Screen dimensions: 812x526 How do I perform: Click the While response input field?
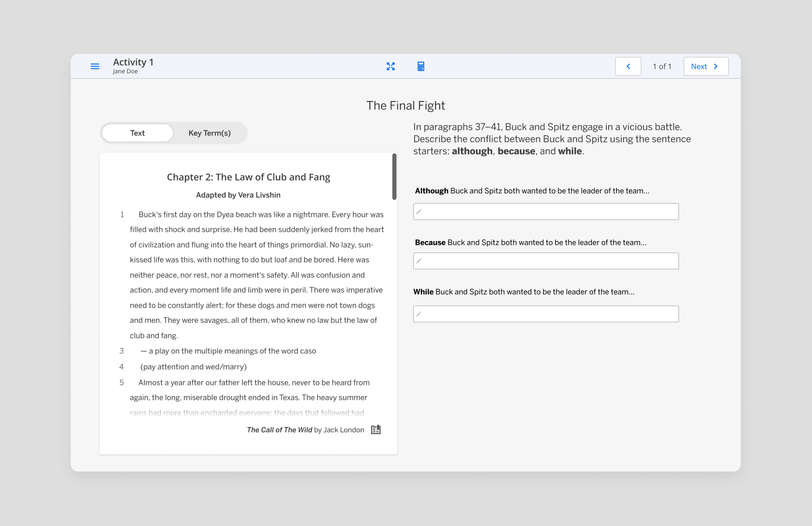click(546, 314)
